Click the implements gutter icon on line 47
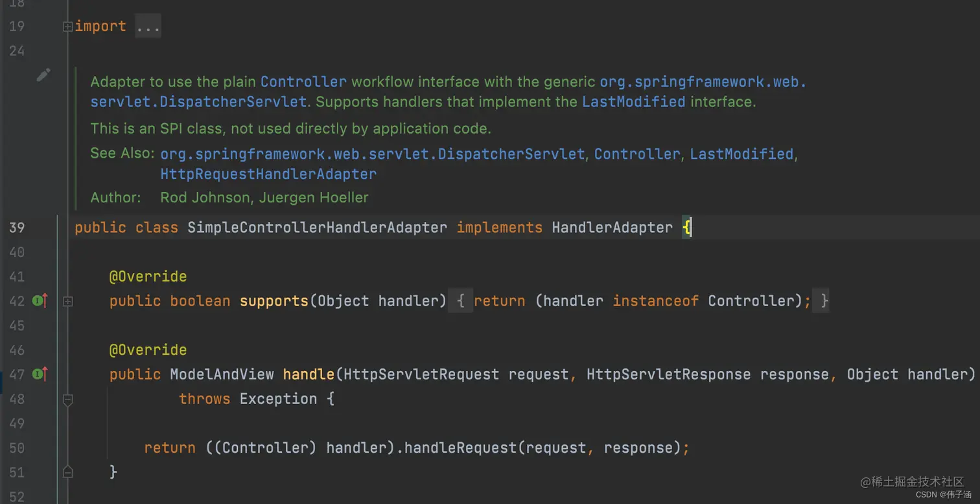Screen dimensions: 980x504 click(x=40, y=374)
